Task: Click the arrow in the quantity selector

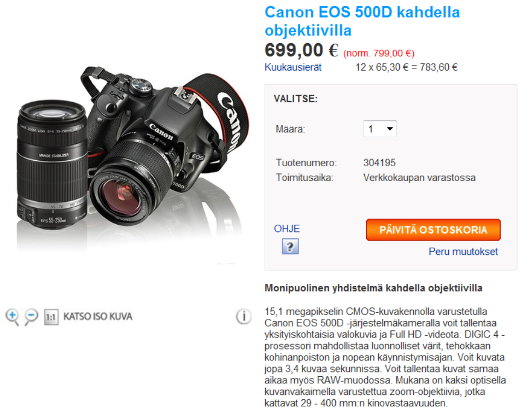Action: tap(390, 129)
